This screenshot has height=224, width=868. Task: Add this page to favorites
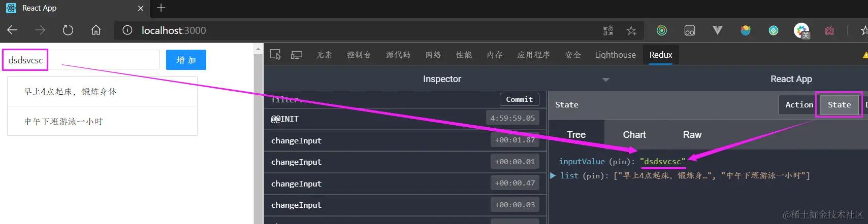coord(631,30)
